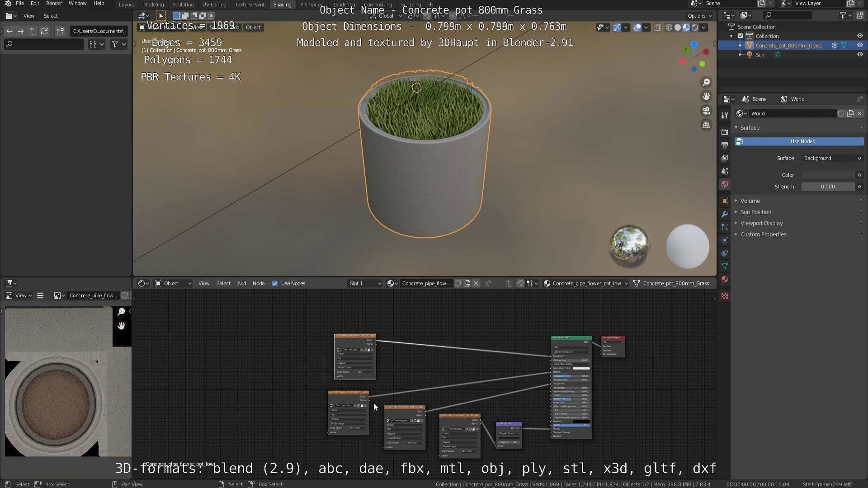The width and height of the screenshot is (868, 488).
Task: Open the Output properties tab
Action: 725,145
